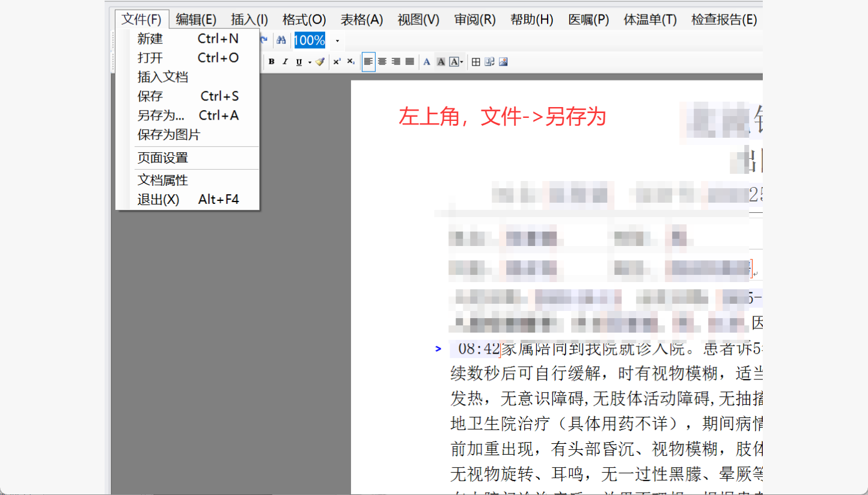This screenshot has height=495, width=868.
Task: Click the Bold formatting icon
Action: (272, 62)
